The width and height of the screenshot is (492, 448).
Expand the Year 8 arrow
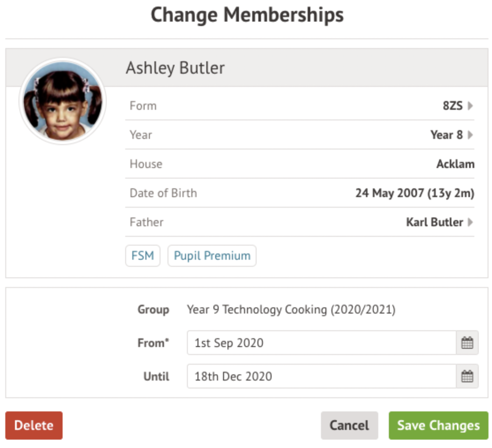coord(470,135)
